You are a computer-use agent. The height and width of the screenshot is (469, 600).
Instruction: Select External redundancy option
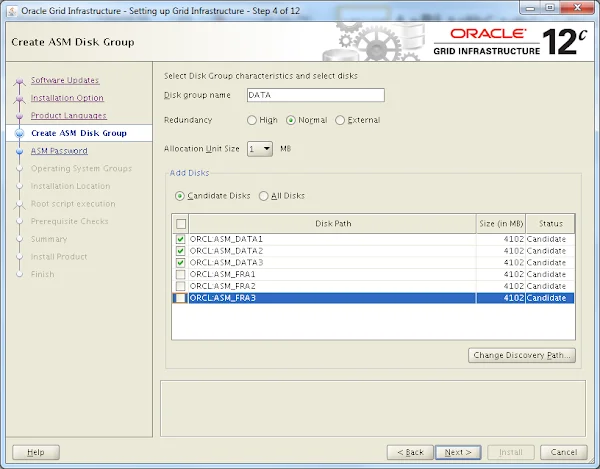(x=340, y=120)
